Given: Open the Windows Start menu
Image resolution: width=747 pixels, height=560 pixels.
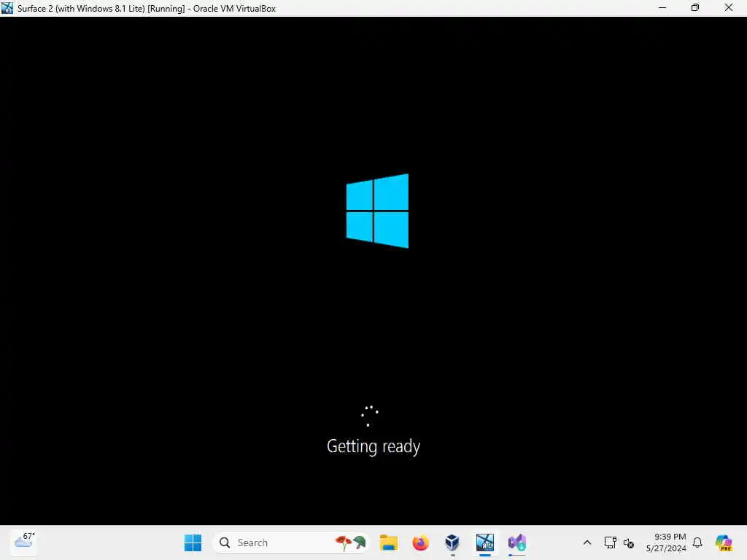Looking at the screenshot, I should 193,542.
